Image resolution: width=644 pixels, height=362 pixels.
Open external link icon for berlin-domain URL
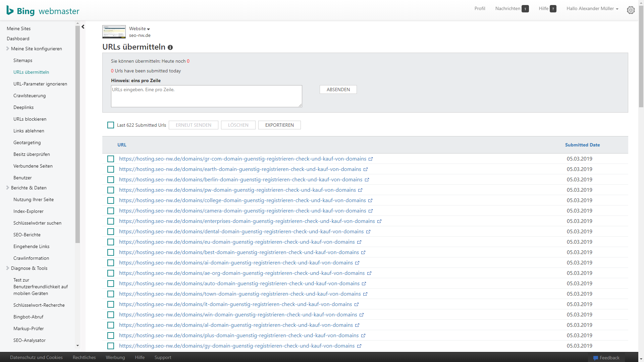coord(367,180)
